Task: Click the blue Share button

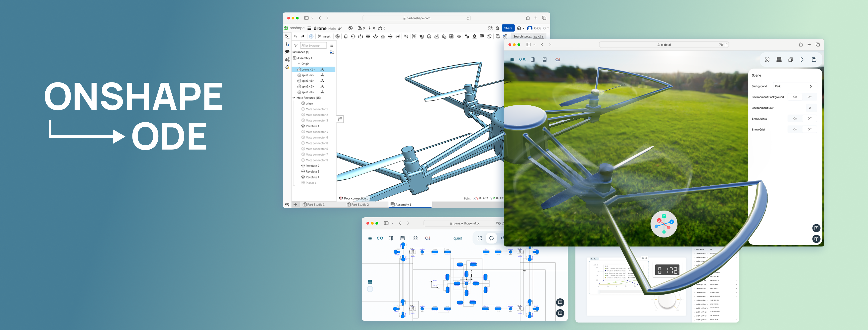Action: 508,28
